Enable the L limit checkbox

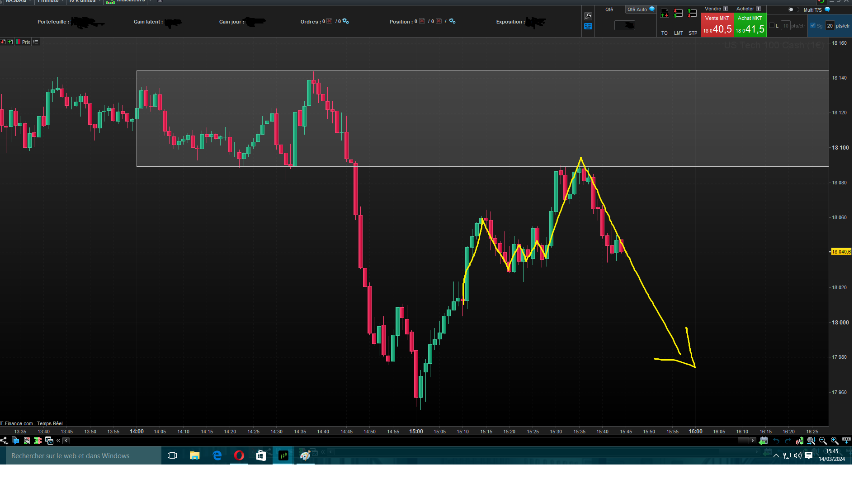click(772, 26)
